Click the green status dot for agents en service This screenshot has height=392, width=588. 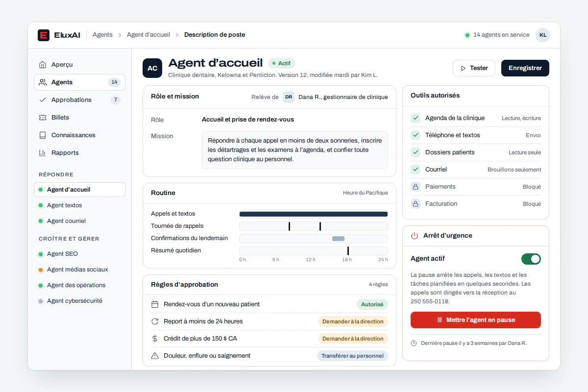(x=467, y=35)
